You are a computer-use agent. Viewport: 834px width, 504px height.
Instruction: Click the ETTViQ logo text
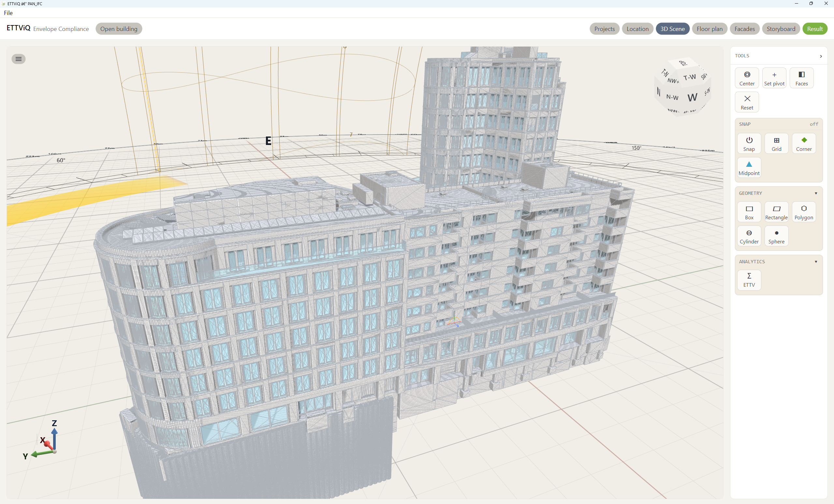point(18,28)
